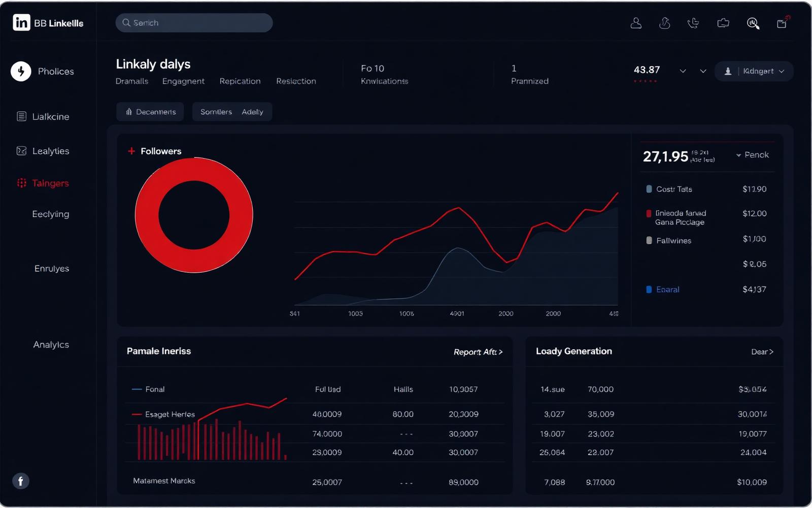
Task: Click the Lialkcine list icon in sidebar
Action: pyautogui.click(x=21, y=116)
